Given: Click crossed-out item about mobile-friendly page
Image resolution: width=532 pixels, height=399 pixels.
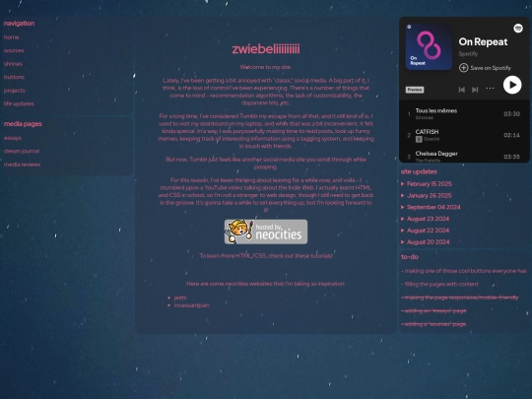Looking at the screenshot, I should coord(460,298).
